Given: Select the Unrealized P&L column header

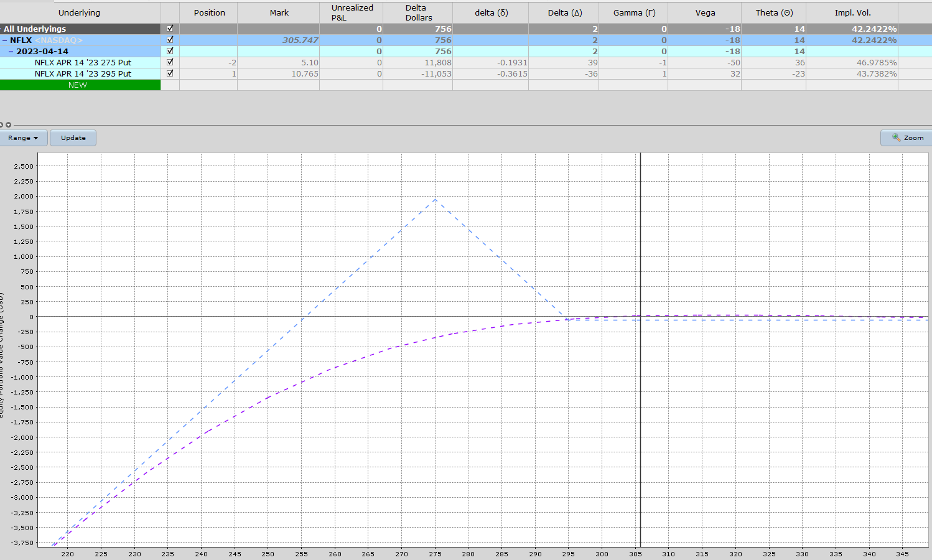Looking at the screenshot, I should click(352, 12).
